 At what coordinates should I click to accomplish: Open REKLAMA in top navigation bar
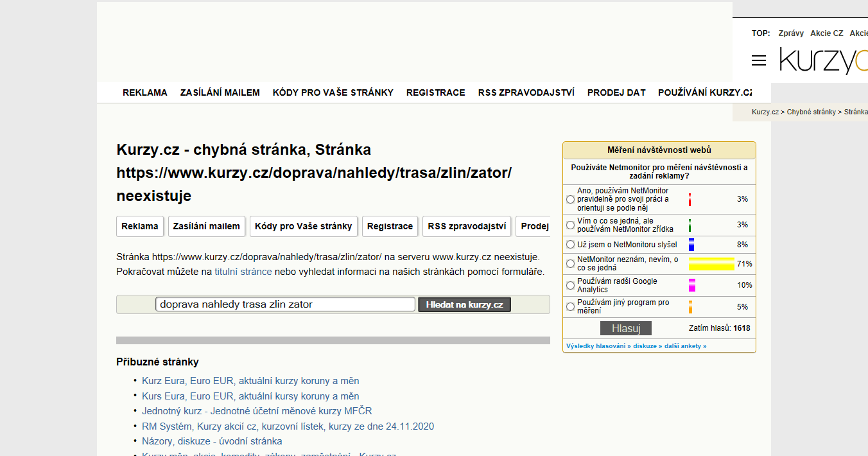coord(145,92)
